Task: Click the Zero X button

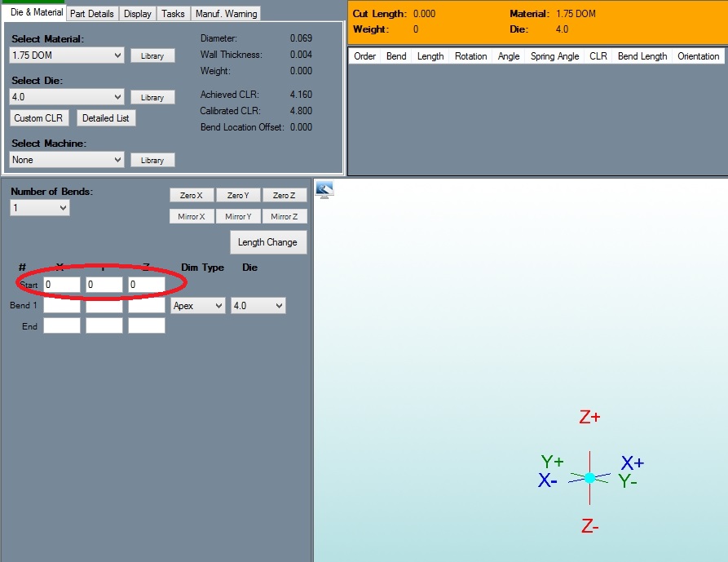Action: pyautogui.click(x=192, y=196)
